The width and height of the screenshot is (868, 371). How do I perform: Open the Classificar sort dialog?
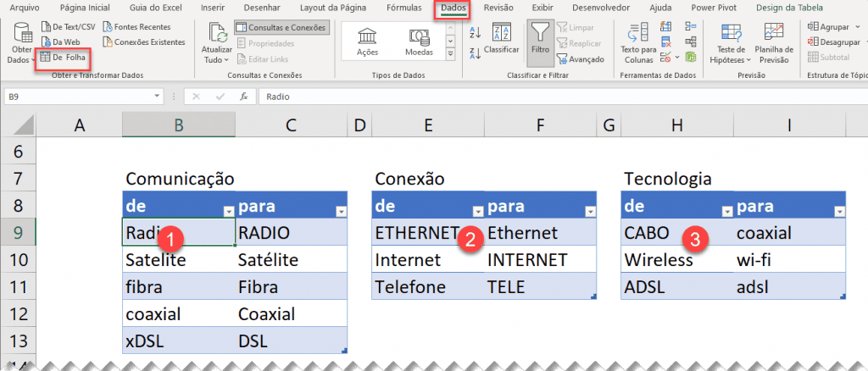(x=502, y=39)
